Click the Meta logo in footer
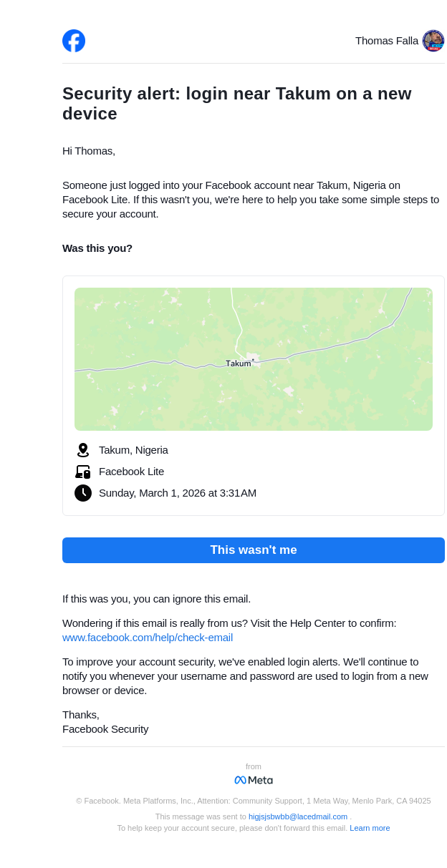The image size is (447, 868). (254, 780)
